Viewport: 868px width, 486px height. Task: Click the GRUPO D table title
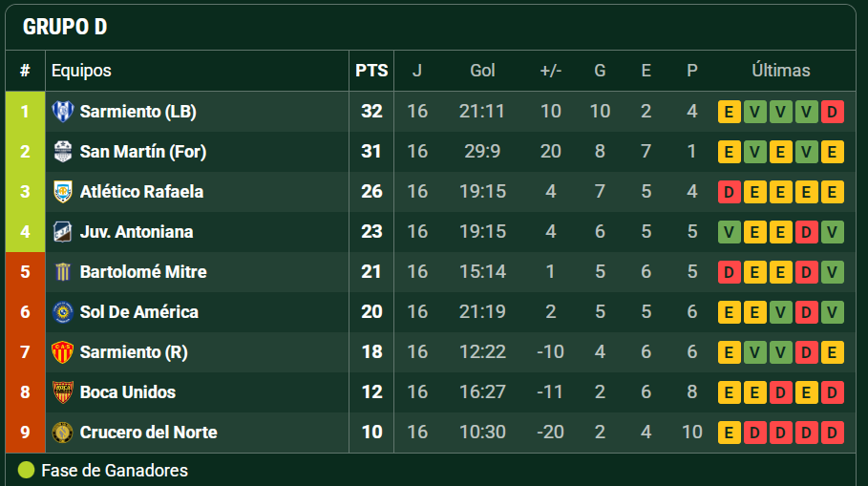tap(65, 28)
